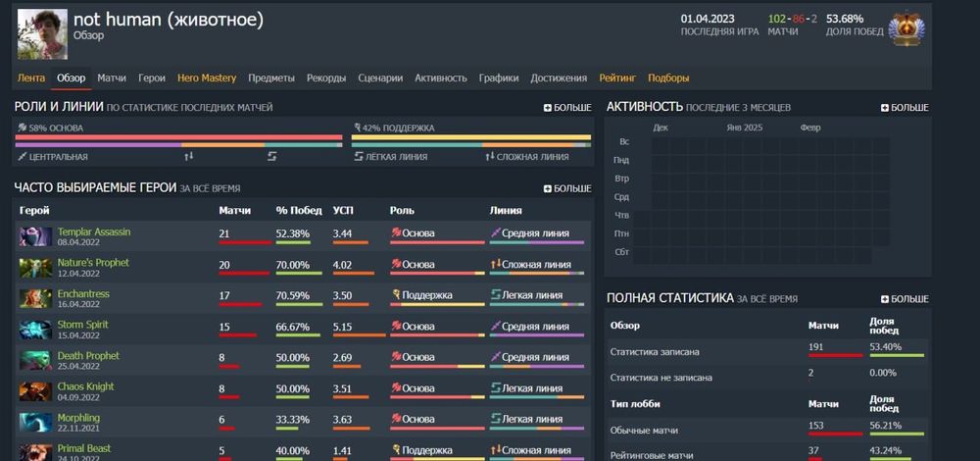This screenshot has width=980, height=461.
Task: Open the Графики tab
Action: pos(499,78)
